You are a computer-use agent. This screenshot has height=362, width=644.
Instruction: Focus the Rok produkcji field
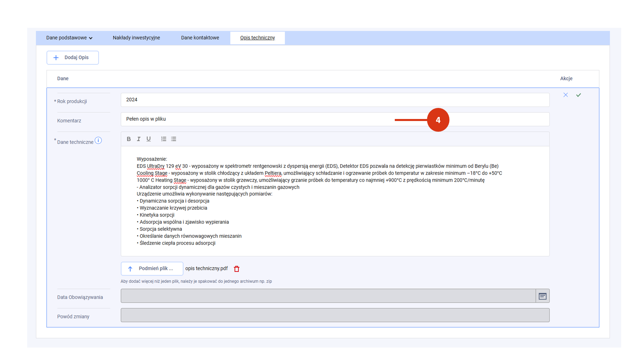335,100
